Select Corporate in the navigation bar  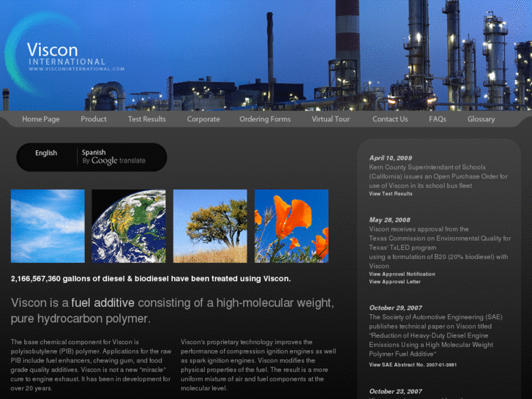(203, 119)
